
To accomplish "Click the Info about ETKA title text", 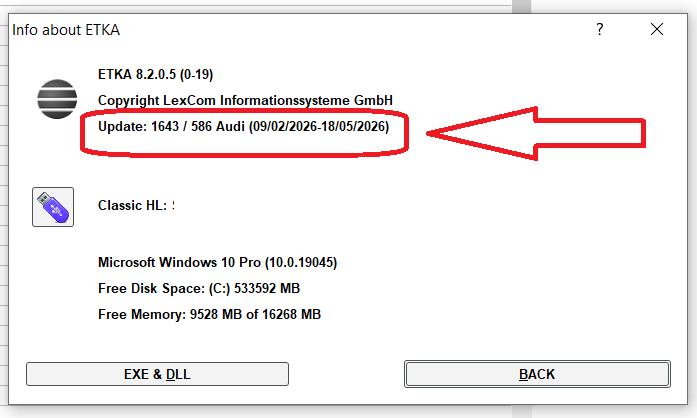I will pos(66,30).
